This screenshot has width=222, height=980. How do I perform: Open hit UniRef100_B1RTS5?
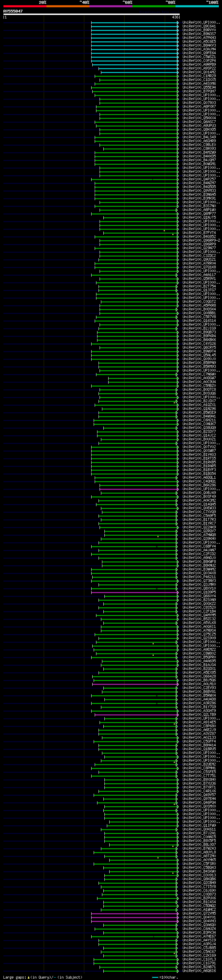(199, 458)
